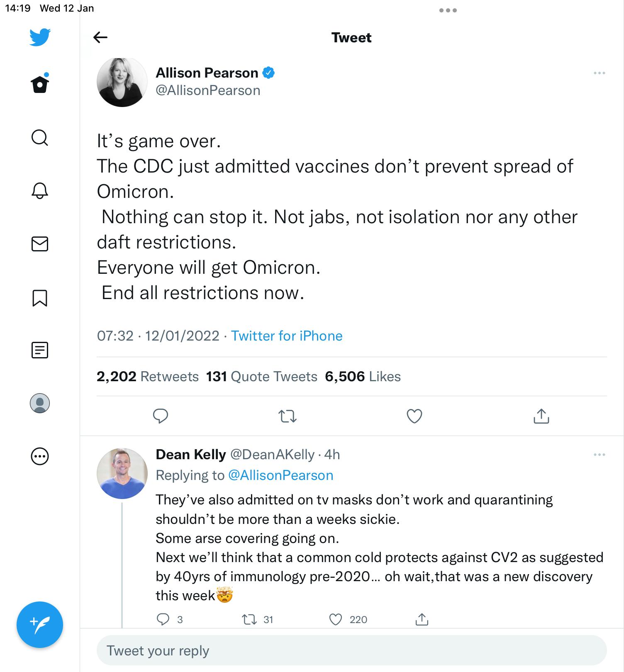Open Messages envelope in sidebar
624x672 pixels.
point(40,244)
